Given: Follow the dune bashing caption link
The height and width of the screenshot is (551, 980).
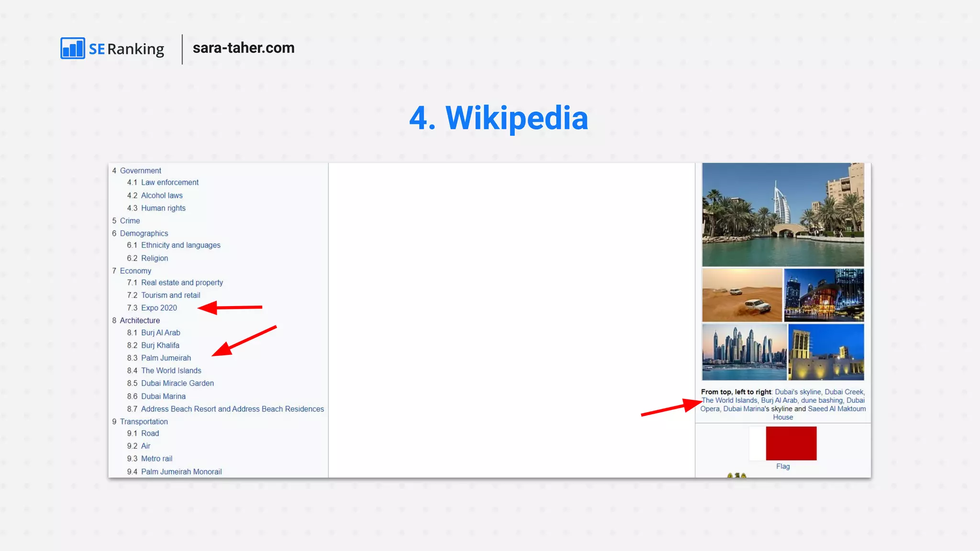Looking at the screenshot, I should click(822, 400).
